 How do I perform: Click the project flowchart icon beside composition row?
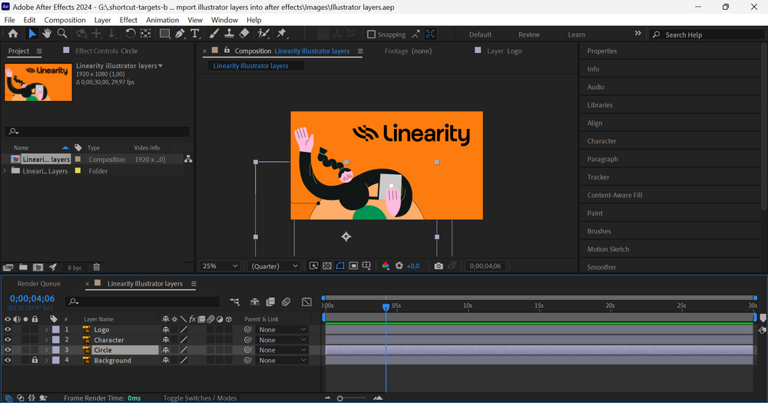[188, 159]
